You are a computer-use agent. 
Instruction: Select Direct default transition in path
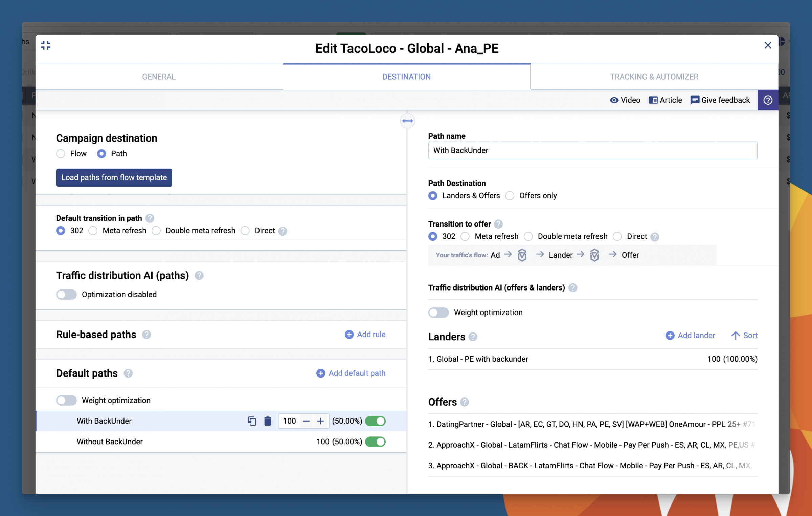(x=245, y=231)
